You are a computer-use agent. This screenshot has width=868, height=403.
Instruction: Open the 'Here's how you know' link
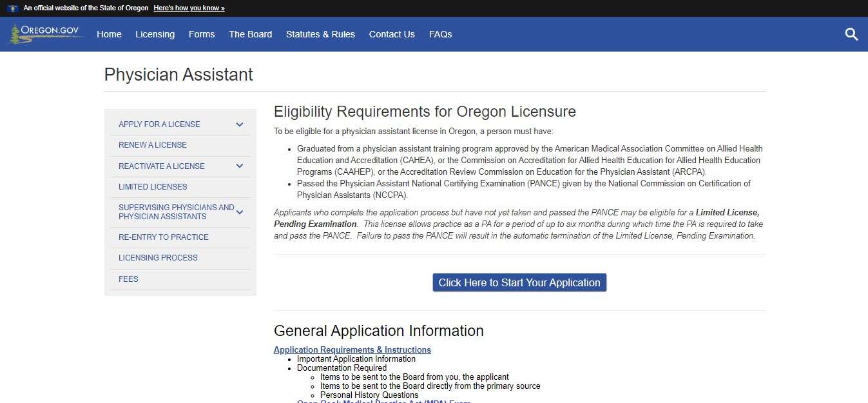(189, 8)
